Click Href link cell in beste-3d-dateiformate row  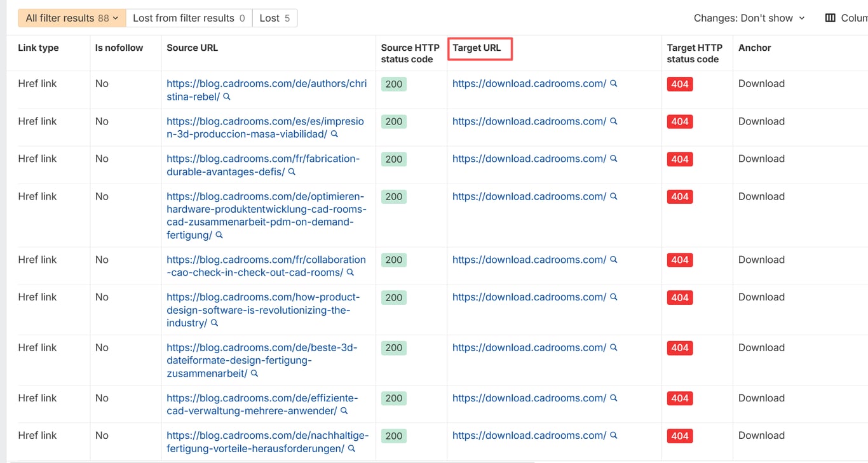[37, 348]
